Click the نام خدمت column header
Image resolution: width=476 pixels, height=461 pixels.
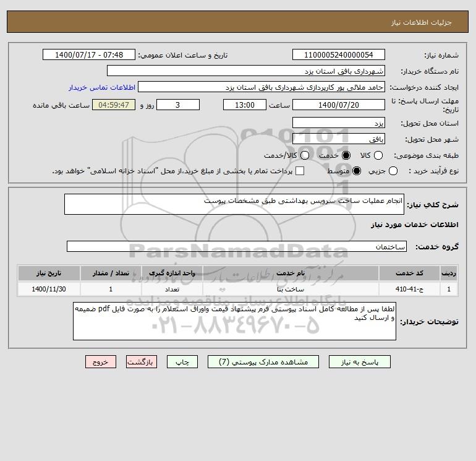click(x=291, y=273)
